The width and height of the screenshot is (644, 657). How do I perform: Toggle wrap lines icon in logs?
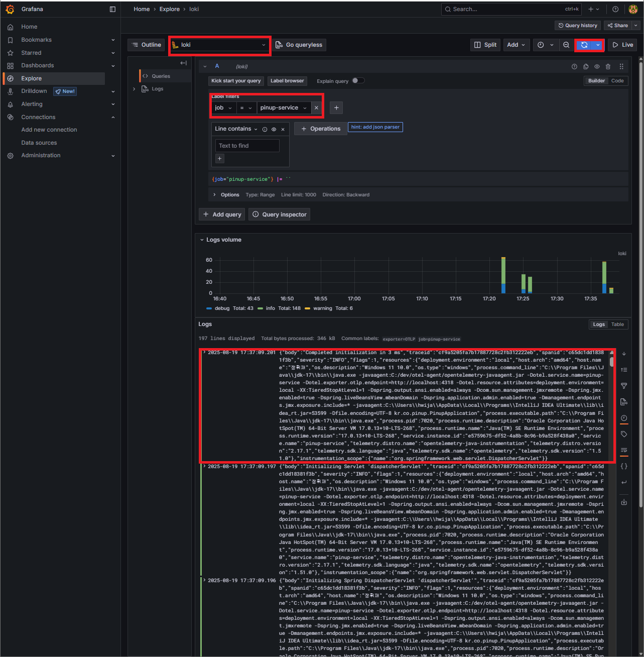[x=624, y=450]
